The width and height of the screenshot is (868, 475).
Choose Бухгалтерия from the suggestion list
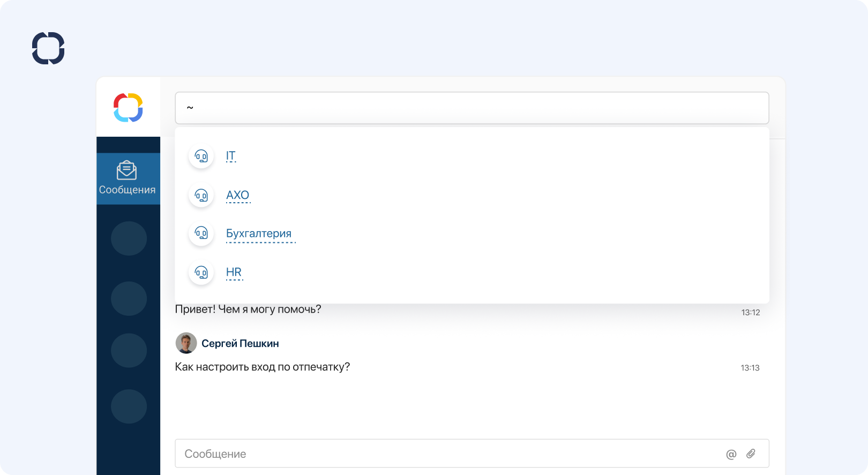[259, 233]
